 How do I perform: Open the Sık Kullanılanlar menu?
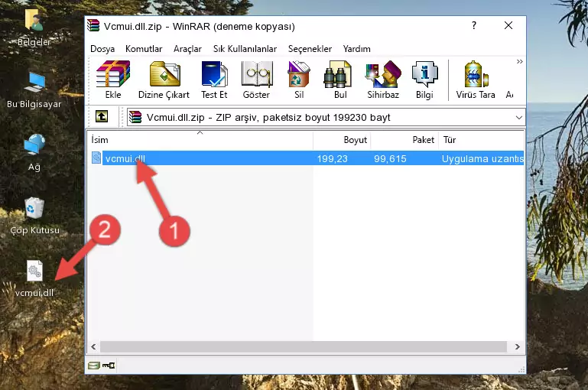tap(245, 49)
